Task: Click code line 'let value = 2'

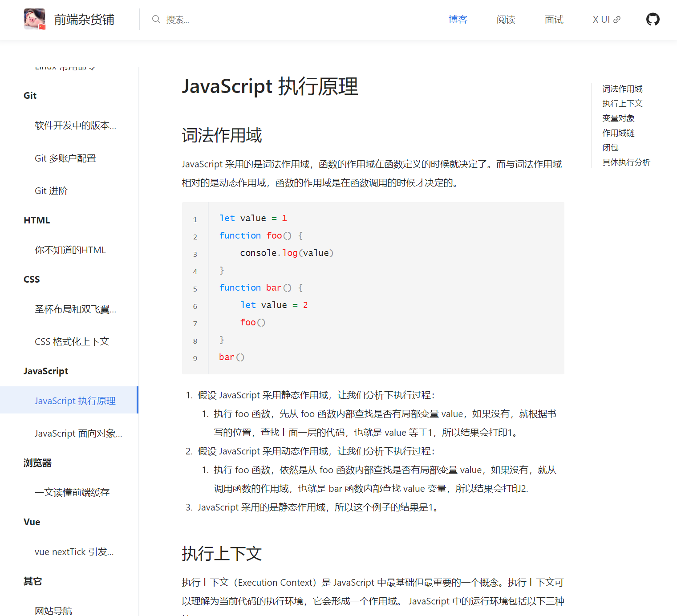Action: pos(274,305)
